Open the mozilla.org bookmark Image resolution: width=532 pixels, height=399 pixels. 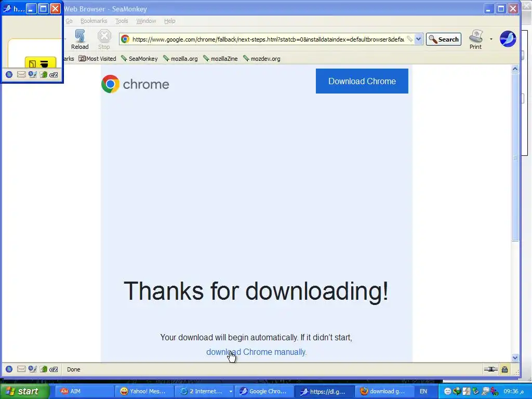pyautogui.click(x=180, y=59)
